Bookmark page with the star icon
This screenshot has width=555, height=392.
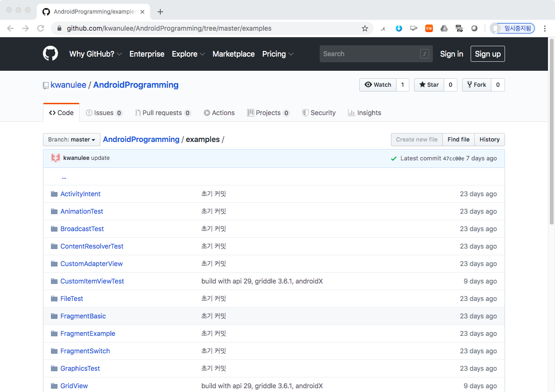tap(365, 28)
